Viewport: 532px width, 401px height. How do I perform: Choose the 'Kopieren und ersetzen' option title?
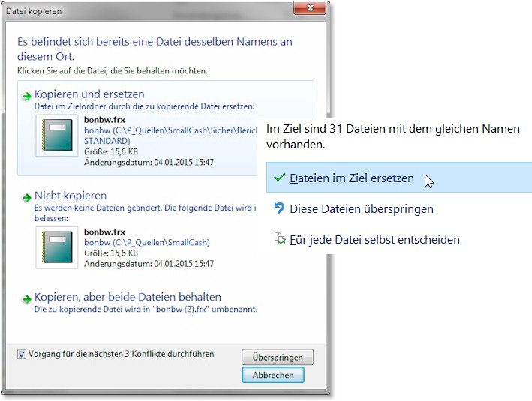click(x=89, y=94)
